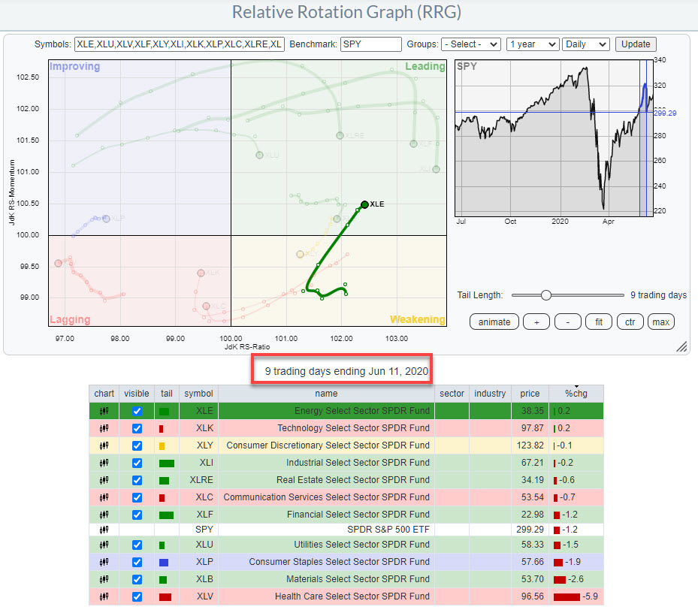This screenshot has width=698, height=616.
Task: Zoom out with the - button
Action: point(567,322)
